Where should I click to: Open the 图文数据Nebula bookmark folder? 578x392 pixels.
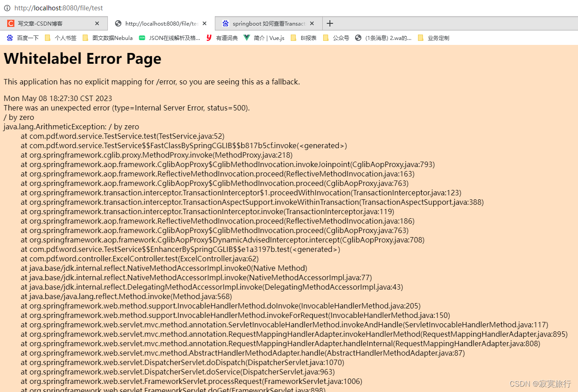point(107,38)
